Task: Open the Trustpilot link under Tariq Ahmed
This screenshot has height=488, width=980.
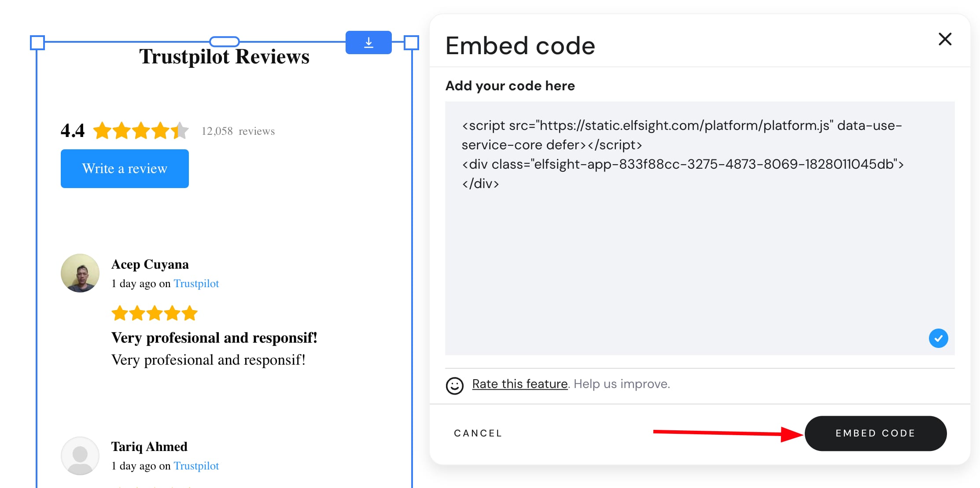Action: pyautogui.click(x=196, y=466)
